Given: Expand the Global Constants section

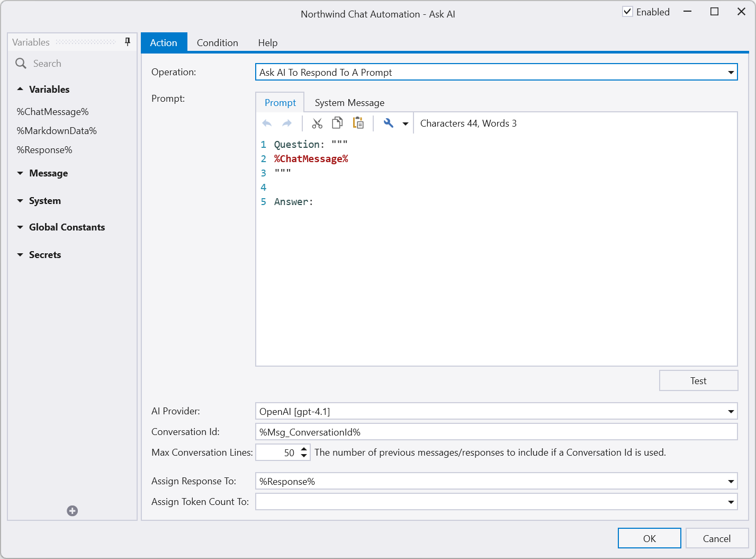Looking at the screenshot, I should click(x=20, y=227).
